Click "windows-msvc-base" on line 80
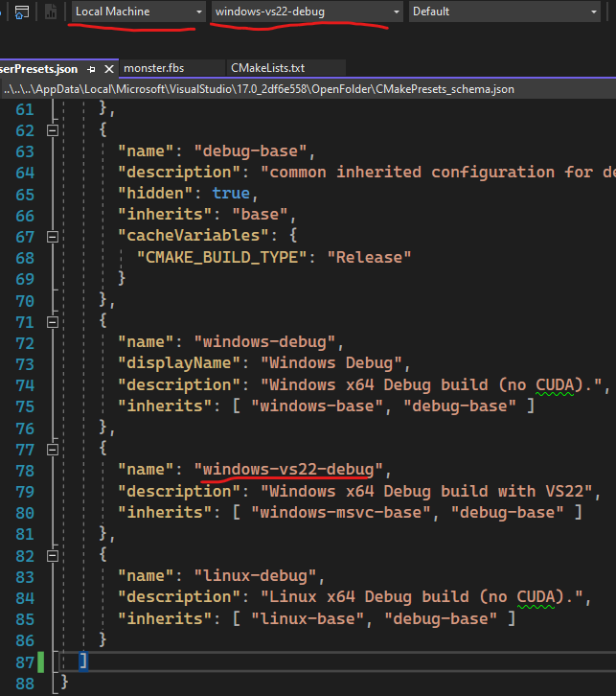The image size is (616, 696). (x=341, y=513)
